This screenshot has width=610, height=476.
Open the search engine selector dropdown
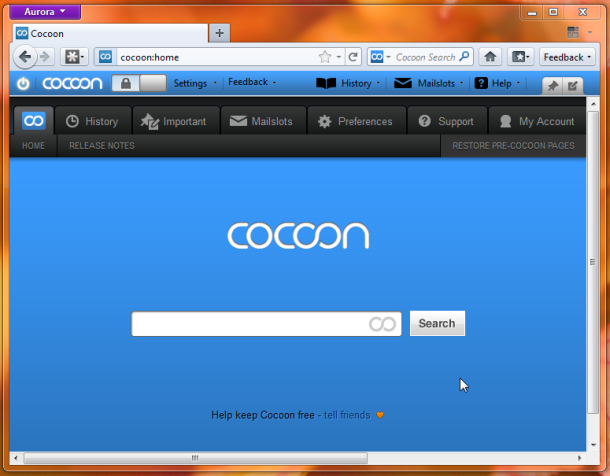(x=380, y=57)
